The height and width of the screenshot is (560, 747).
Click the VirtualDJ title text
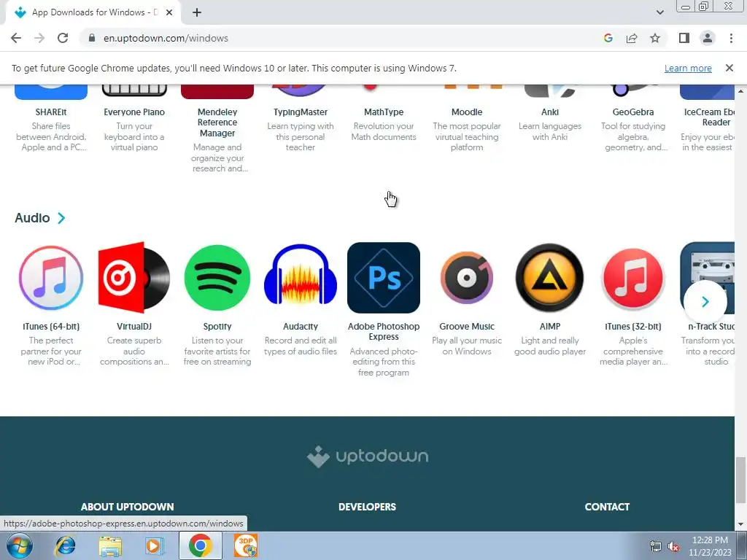[x=134, y=327]
